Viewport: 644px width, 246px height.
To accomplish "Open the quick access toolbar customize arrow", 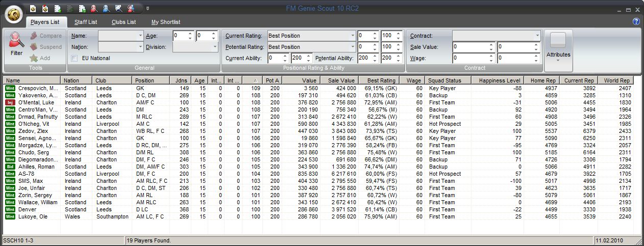I will click(147, 8).
